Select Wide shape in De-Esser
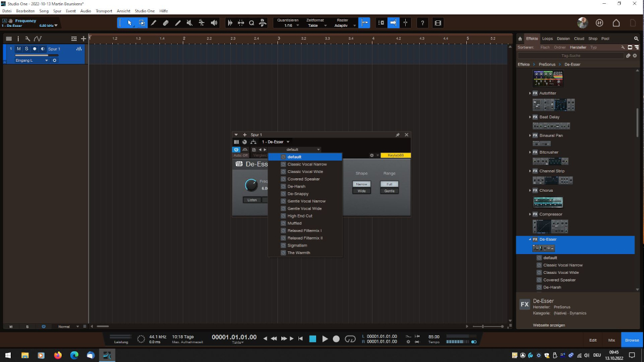 362,191
